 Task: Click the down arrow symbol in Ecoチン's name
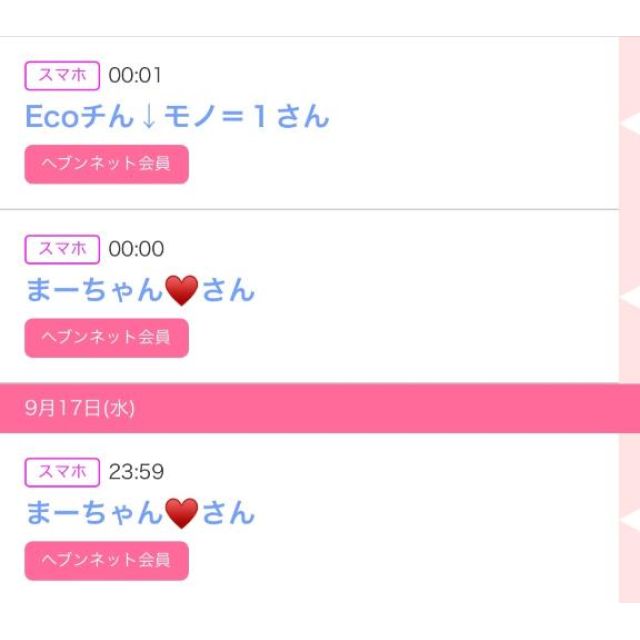pos(148,117)
